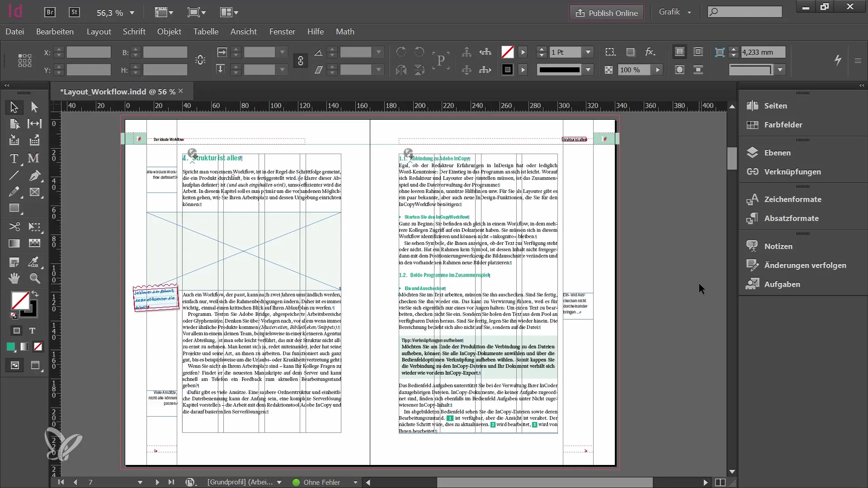The width and height of the screenshot is (868, 488).
Task: Toggle formatting affects text
Action: click(33, 330)
